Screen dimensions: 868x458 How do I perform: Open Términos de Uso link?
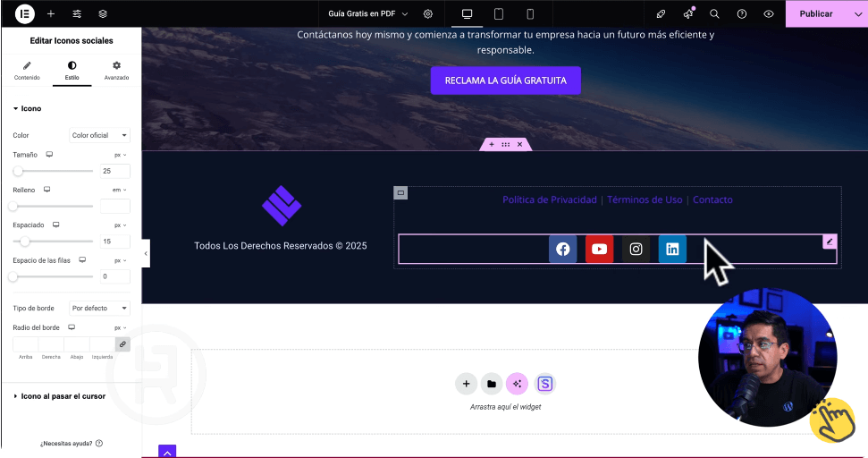coord(645,199)
